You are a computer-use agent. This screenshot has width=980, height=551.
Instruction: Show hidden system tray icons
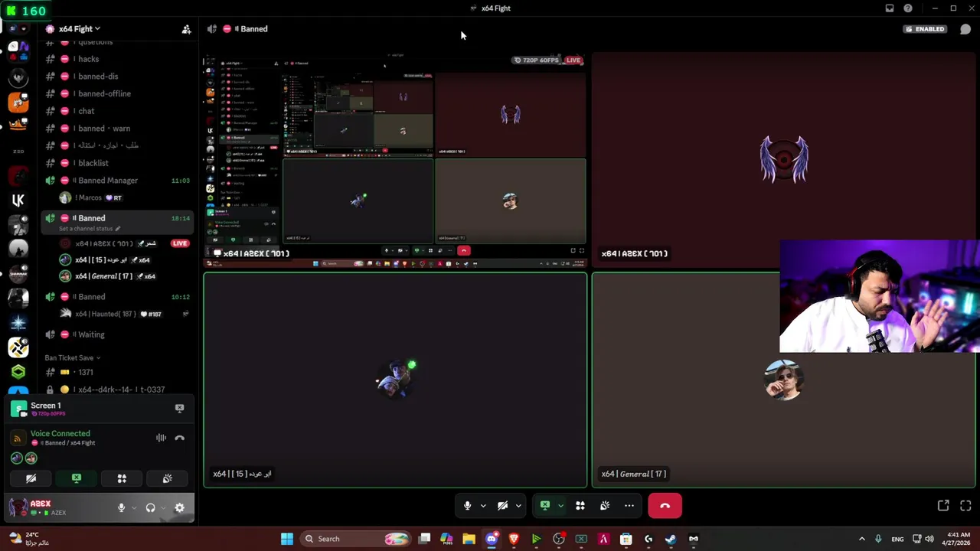click(861, 539)
